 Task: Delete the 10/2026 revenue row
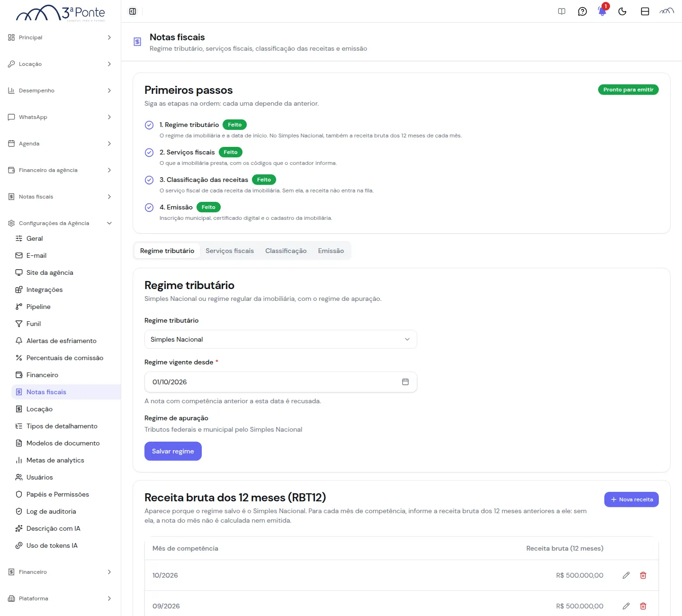[643, 575]
